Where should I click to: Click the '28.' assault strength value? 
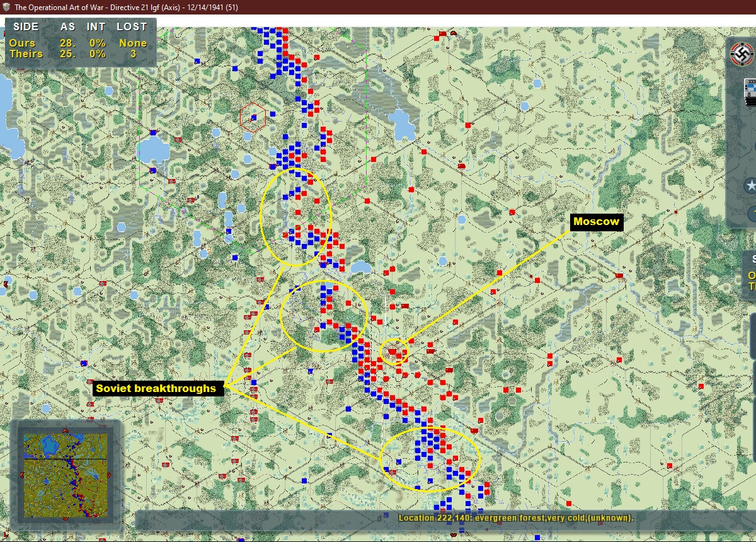pos(68,43)
